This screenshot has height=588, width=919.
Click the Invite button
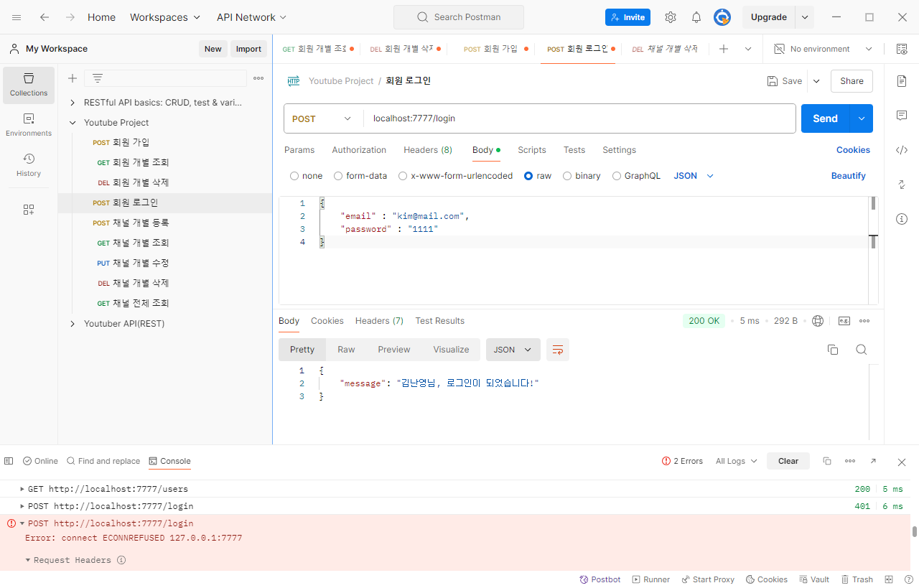point(628,17)
